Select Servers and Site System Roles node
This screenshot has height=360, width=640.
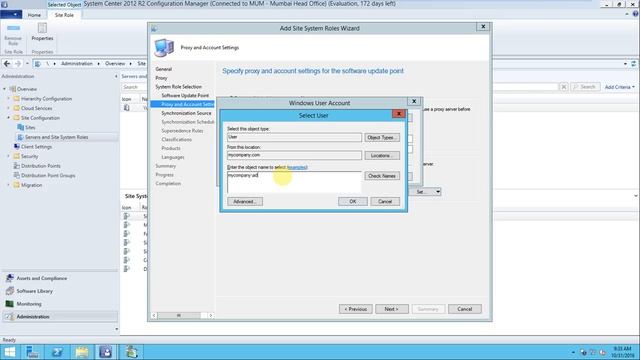coord(56,137)
